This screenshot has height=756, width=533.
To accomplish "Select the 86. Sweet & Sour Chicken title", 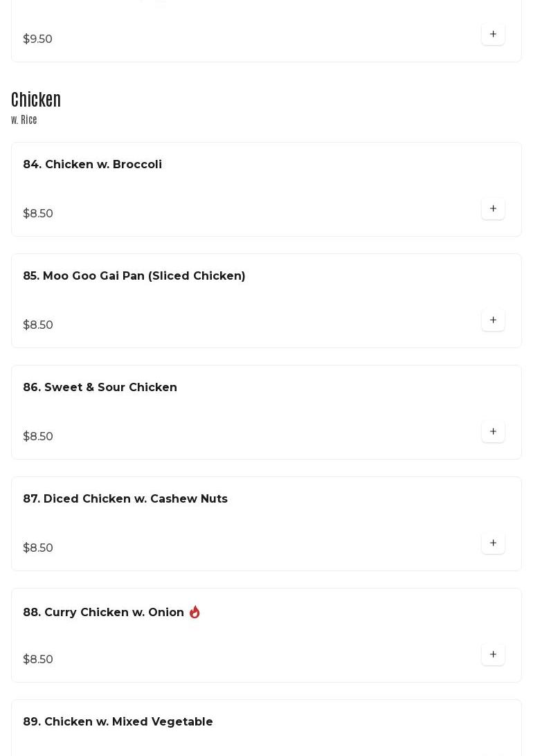I will coord(100,387).
